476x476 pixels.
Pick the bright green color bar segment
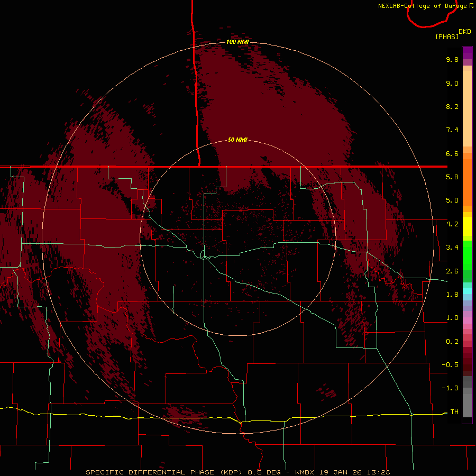click(467, 254)
